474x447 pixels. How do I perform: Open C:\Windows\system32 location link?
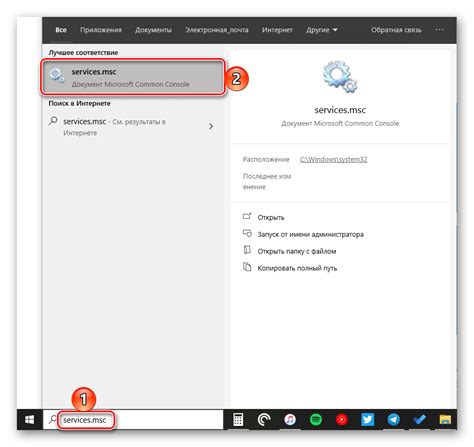pos(333,159)
